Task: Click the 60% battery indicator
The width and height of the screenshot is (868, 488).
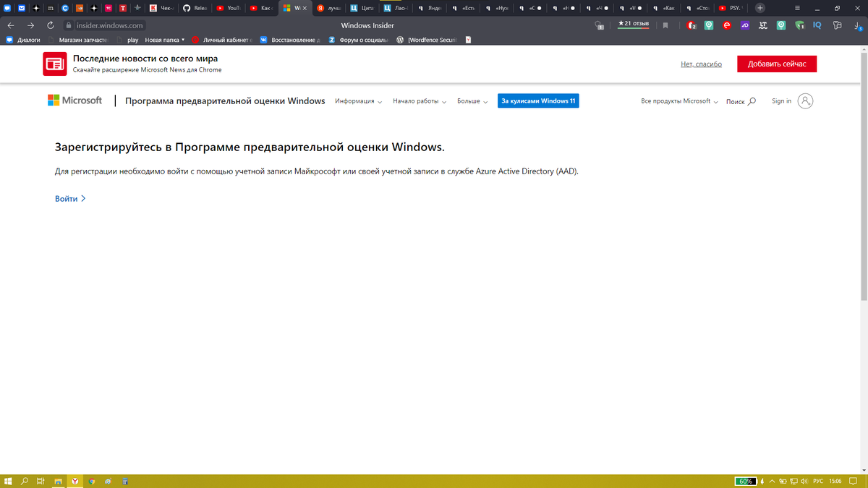Action: click(745, 481)
